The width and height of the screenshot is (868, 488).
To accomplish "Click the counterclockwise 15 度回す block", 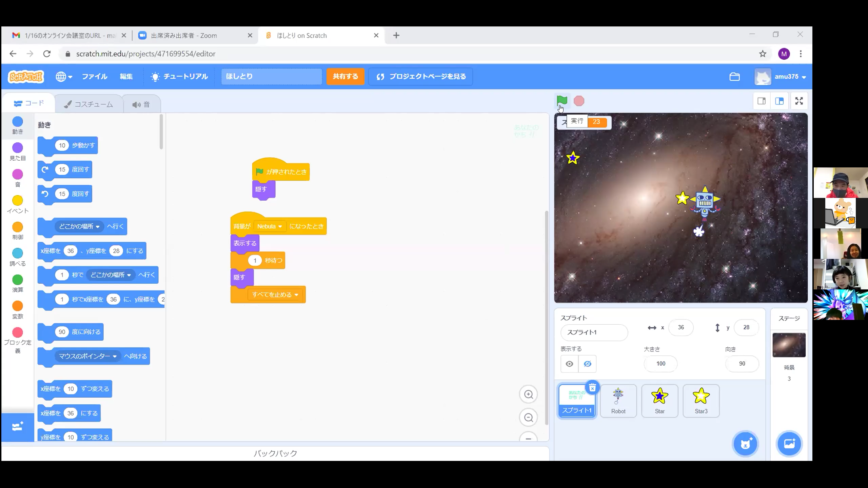I will [x=65, y=194].
